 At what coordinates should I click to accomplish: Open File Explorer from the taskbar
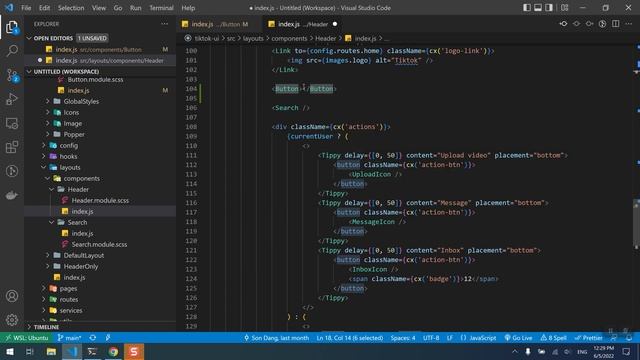(51, 351)
